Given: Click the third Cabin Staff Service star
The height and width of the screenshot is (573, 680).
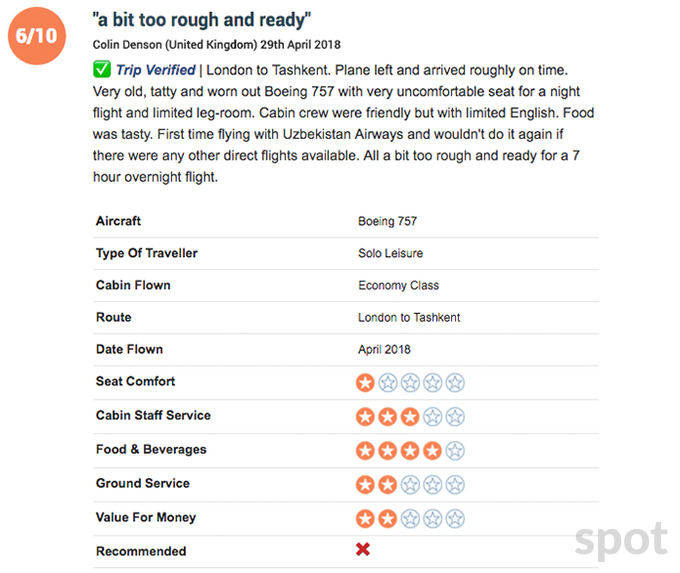Looking at the screenshot, I should coord(410,416).
